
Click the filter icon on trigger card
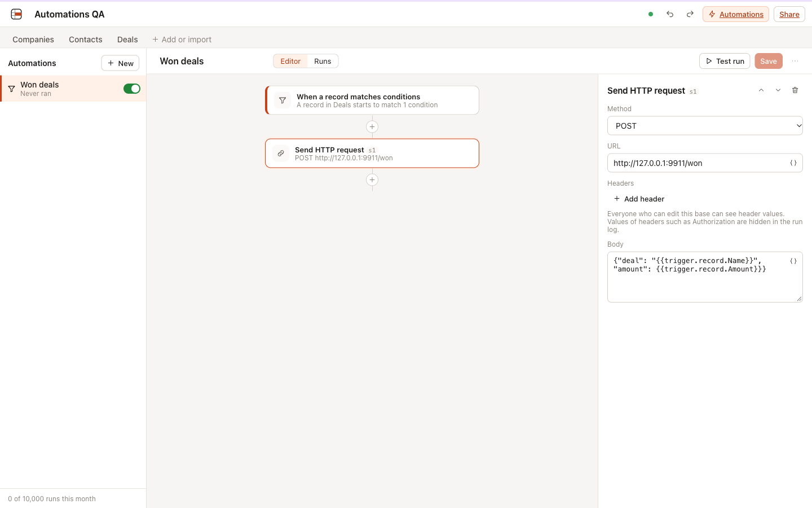tap(283, 100)
